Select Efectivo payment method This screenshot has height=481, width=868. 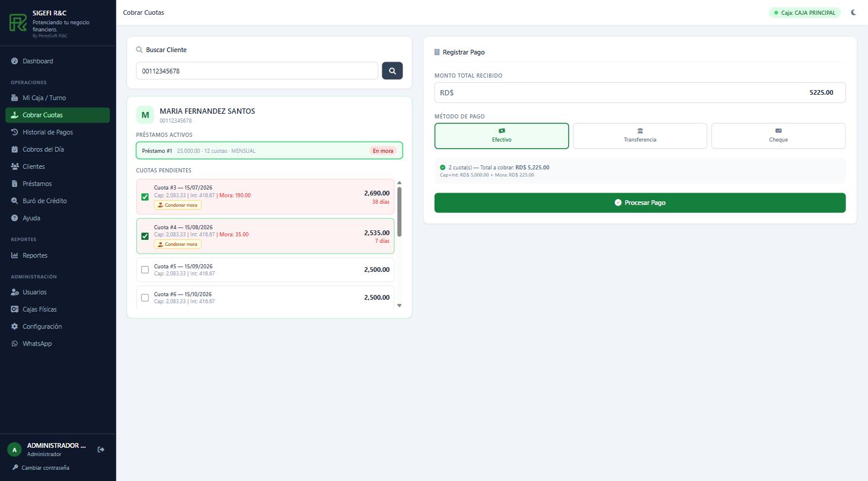(502, 136)
